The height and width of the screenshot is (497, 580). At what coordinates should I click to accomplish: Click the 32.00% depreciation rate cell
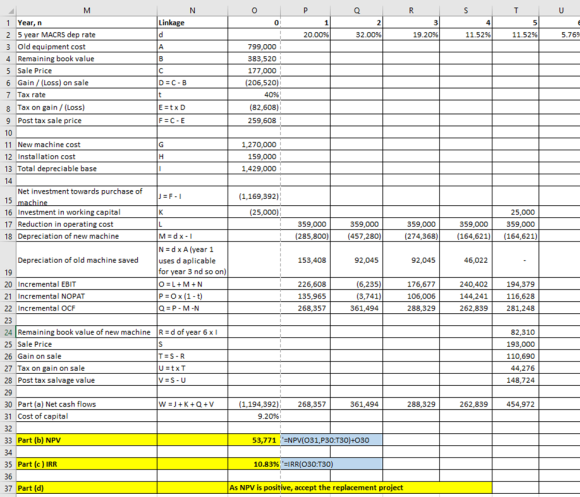point(357,35)
